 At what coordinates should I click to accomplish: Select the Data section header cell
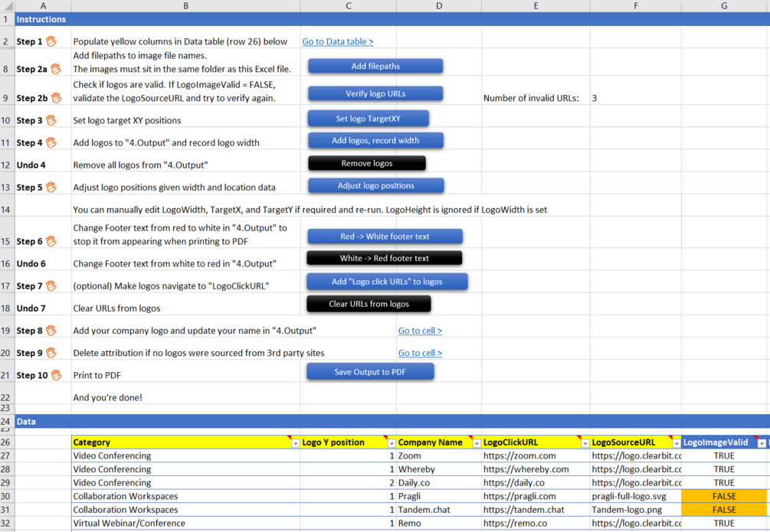[x=43, y=422]
